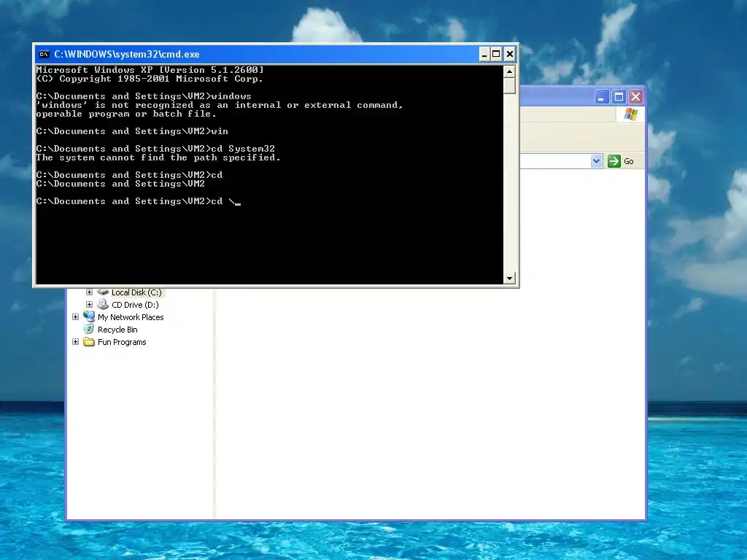747x560 pixels.
Task: Click 'The system cannot find the path specified.' line
Action: [x=158, y=157]
